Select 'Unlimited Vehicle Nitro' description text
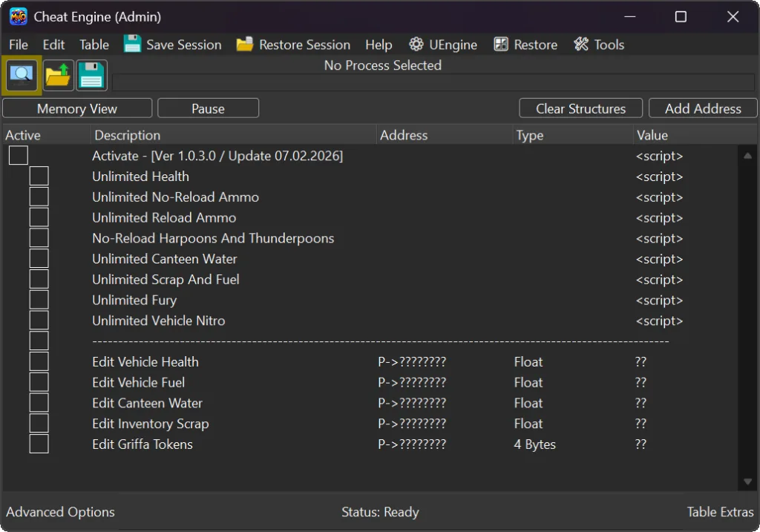The width and height of the screenshot is (760, 532). coord(159,321)
